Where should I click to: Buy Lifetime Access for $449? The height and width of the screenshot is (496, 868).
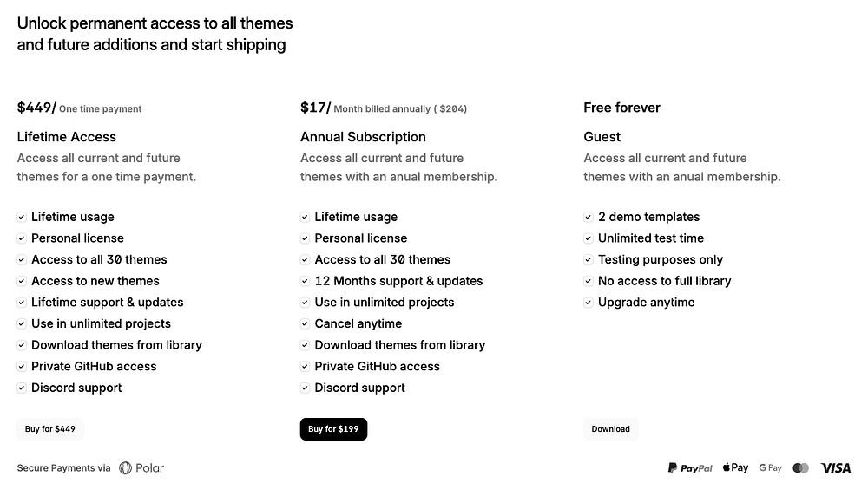coord(50,429)
